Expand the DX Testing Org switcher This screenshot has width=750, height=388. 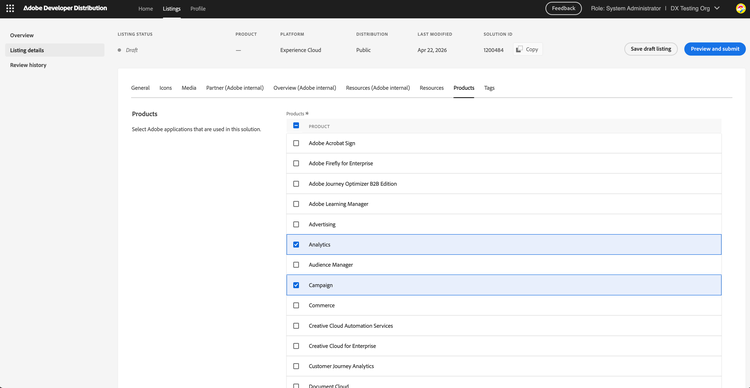click(695, 9)
